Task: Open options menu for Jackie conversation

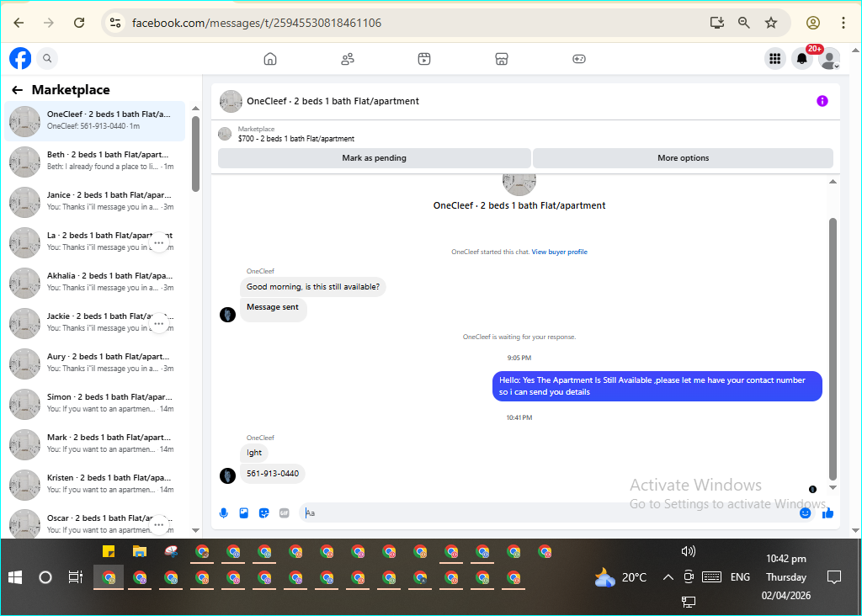Action: [x=159, y=323]
